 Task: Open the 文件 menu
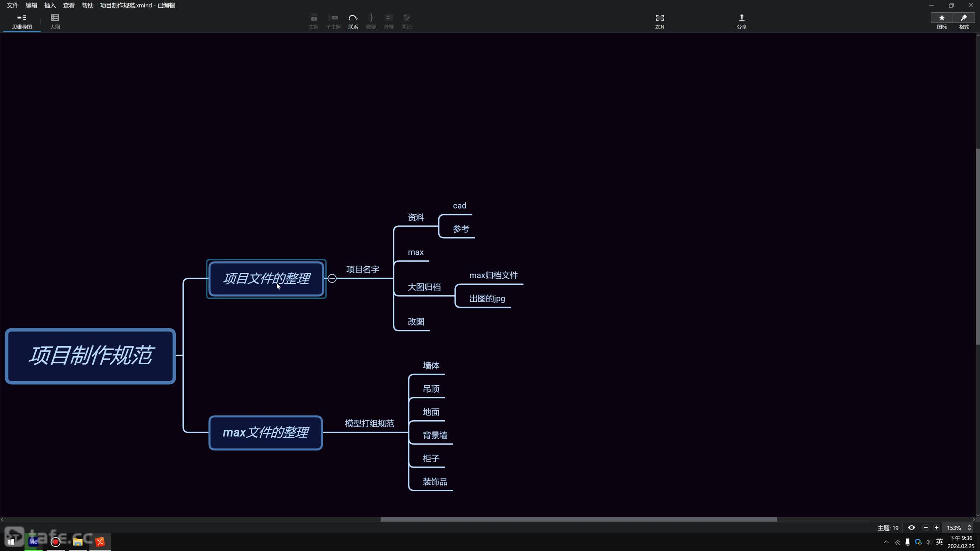coord(13,5)
